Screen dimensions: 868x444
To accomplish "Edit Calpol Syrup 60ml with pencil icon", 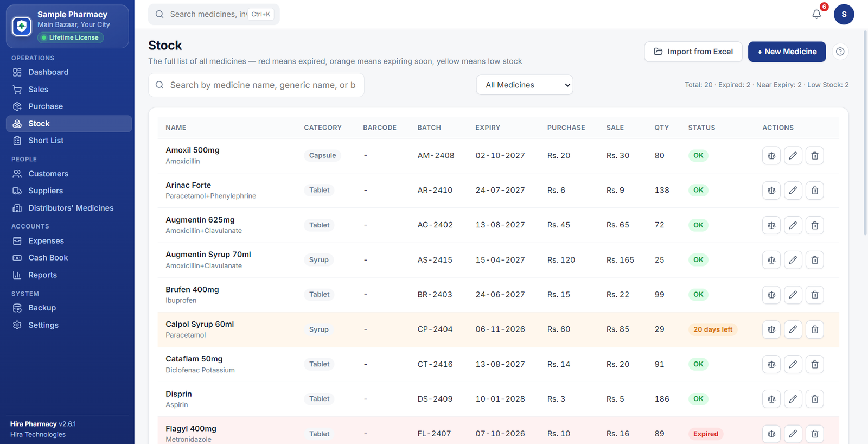I will [793, 329].
